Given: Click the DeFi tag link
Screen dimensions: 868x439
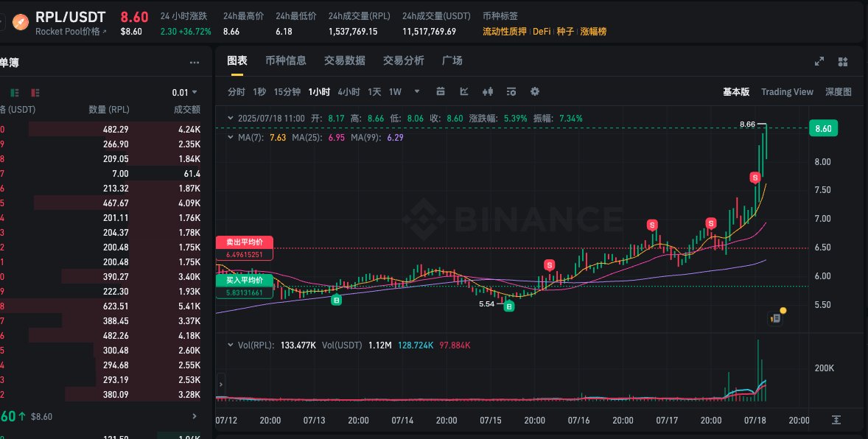Looking at the screenshot, I should [542, 32].
